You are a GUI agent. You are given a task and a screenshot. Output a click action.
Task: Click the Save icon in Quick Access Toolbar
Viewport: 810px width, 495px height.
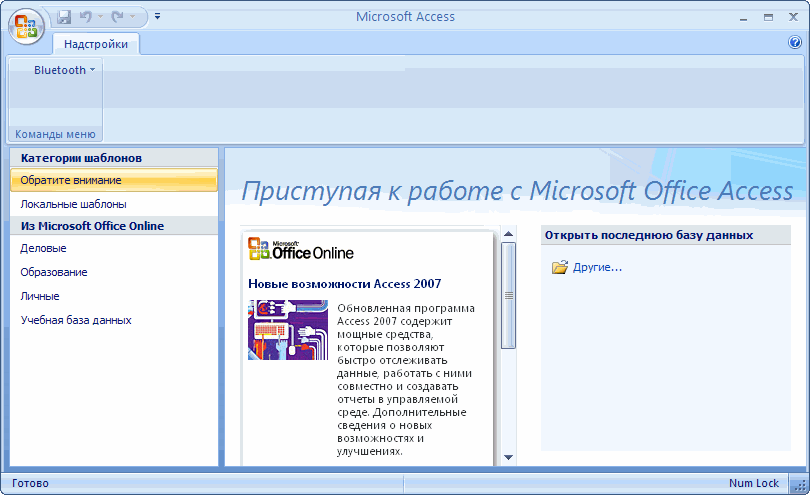point(64,17)
